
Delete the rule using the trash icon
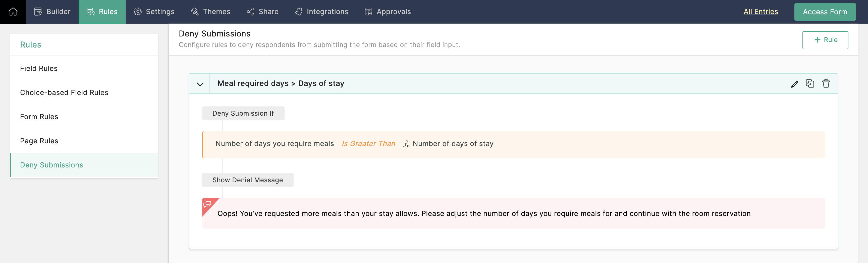click(826, 84)
